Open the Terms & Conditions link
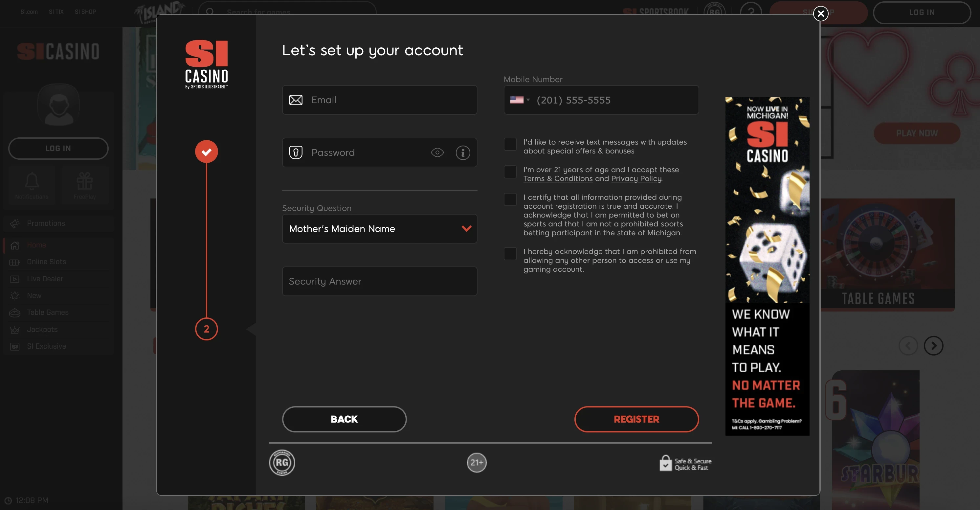 (558, 178)
